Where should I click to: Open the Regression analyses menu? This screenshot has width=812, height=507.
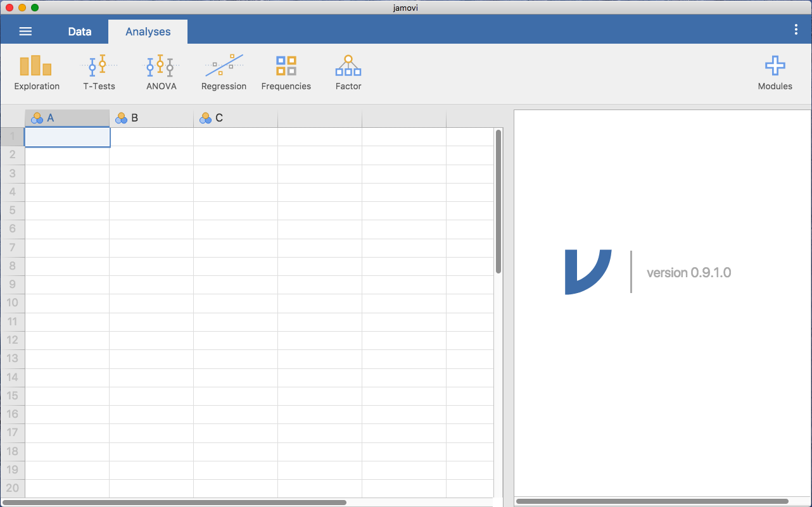[x=224, y=73]
